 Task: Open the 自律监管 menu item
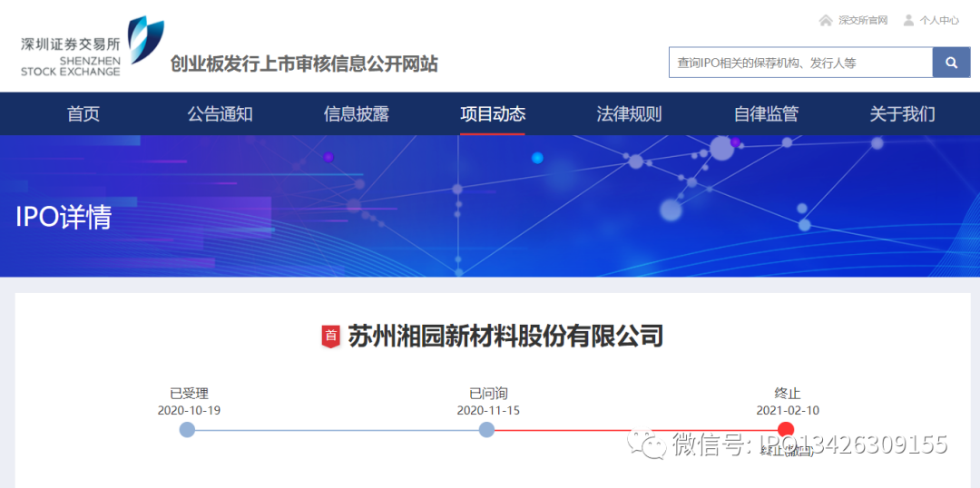click(x=766, y=113)
